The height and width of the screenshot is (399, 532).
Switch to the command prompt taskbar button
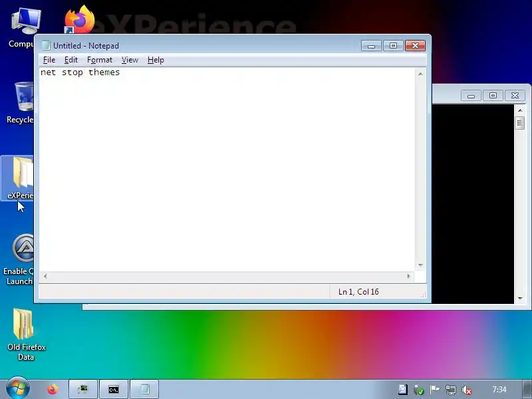[114, 389]
